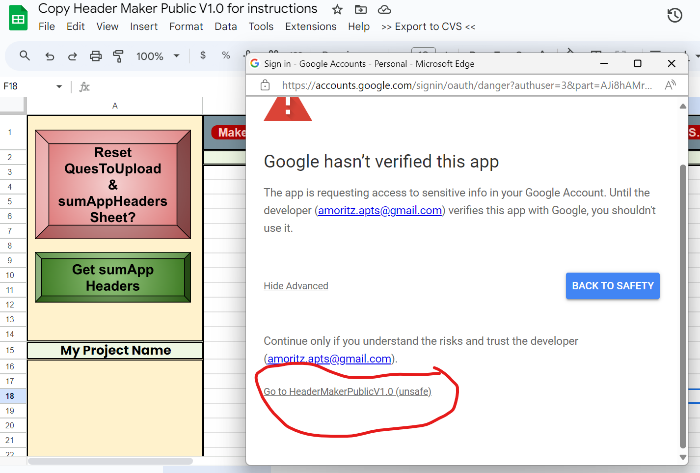Click the name box showing F18

coord(31,86)
